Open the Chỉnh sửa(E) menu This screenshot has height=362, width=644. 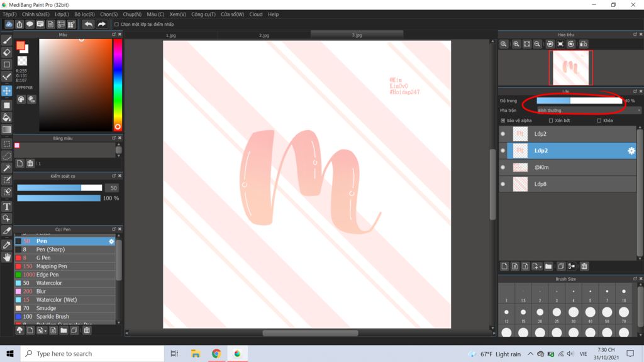pyautogui.click(x=36, y=14)
